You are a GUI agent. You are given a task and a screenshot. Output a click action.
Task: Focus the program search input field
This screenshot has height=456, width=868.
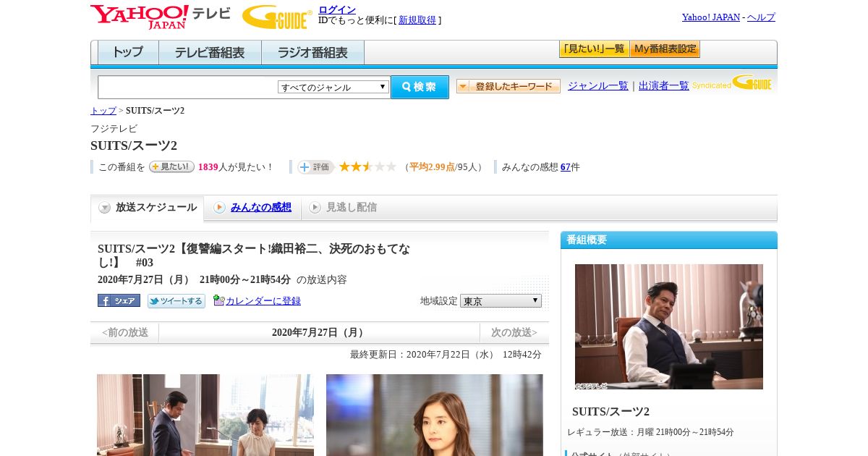click(188, 87)
